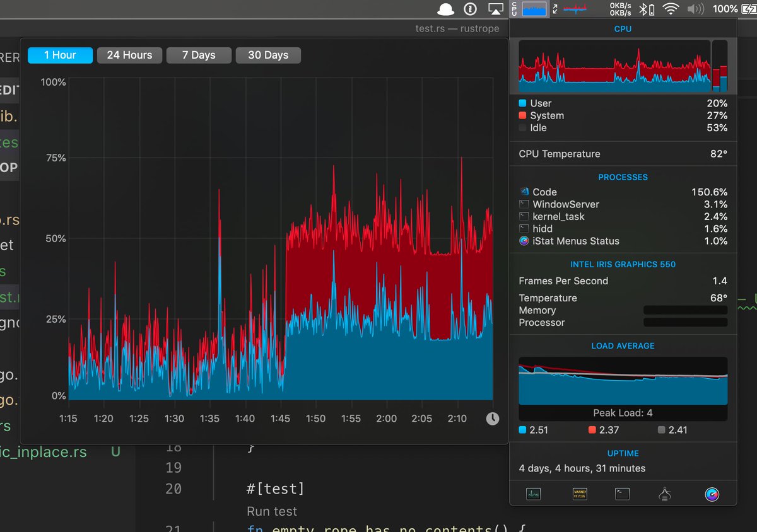Click the red 2.37 load average swatch
Viewport: 757px width, 532px height.
(592, 430)
